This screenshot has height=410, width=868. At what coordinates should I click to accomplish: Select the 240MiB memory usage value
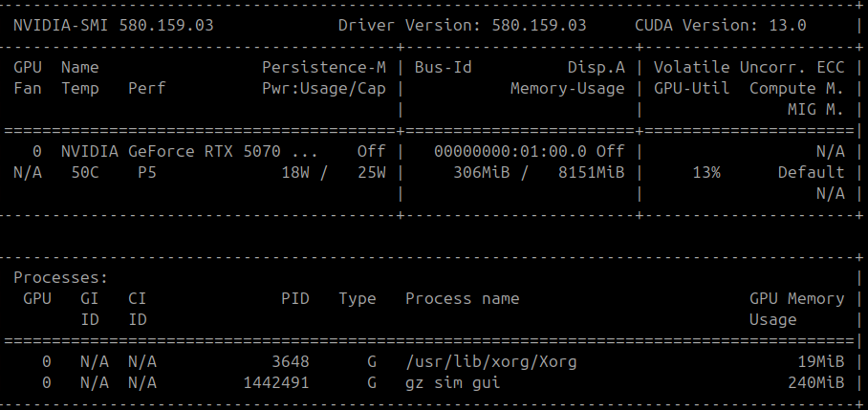816,383
